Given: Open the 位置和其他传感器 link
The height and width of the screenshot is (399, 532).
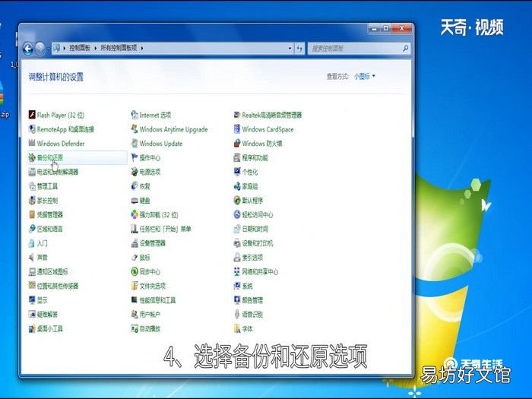Looking at the screenshot, I should (58, 286).
